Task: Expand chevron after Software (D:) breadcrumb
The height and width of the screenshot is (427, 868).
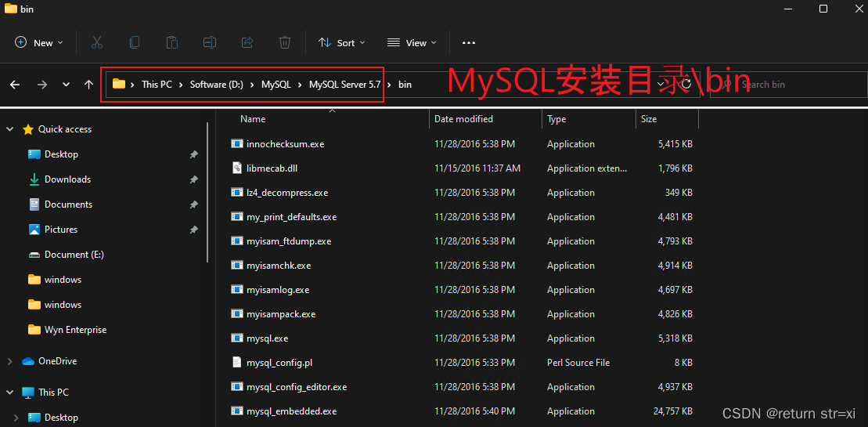Action: pyautogui.click(x=253, y=85)
